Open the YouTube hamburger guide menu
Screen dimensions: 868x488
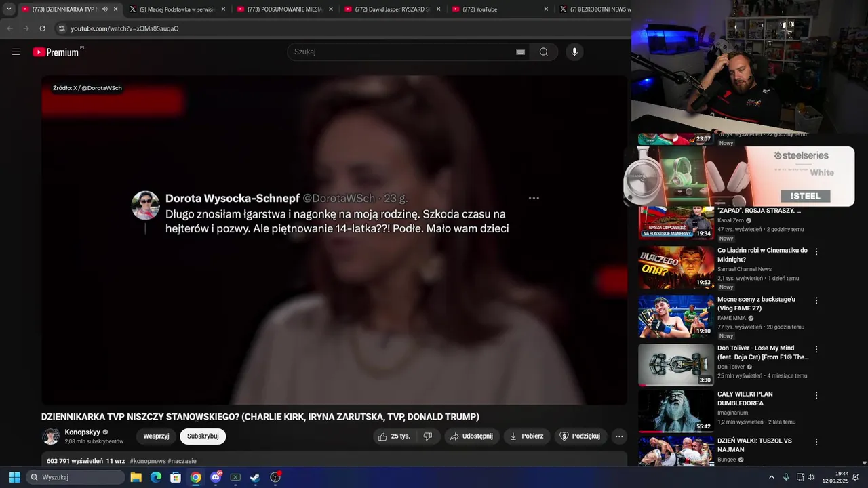tap(16, 52)
